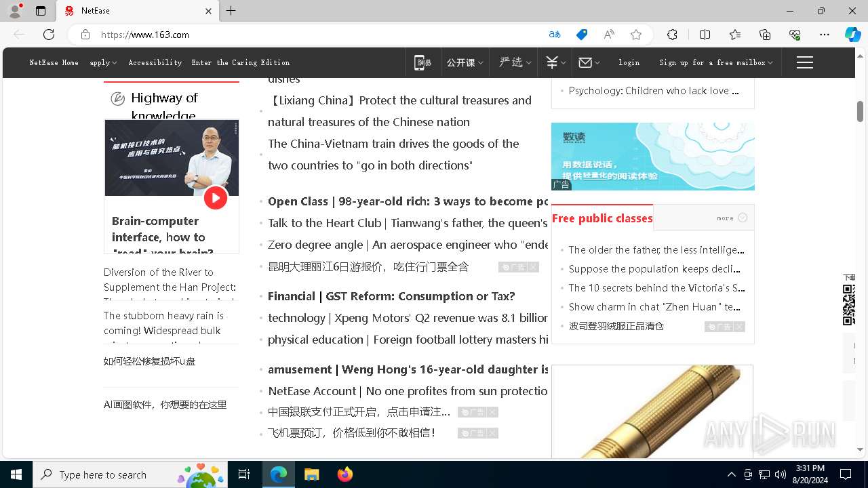The image size is (868, 488).
Task: Open the 数读 data reading banner
Action: pyautogui.click(x=652, y=156)
